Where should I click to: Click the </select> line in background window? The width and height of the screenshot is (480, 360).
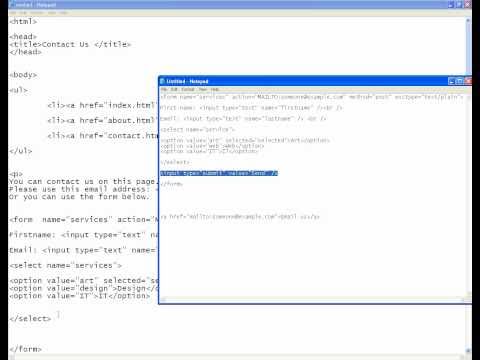tap(30, 319)
